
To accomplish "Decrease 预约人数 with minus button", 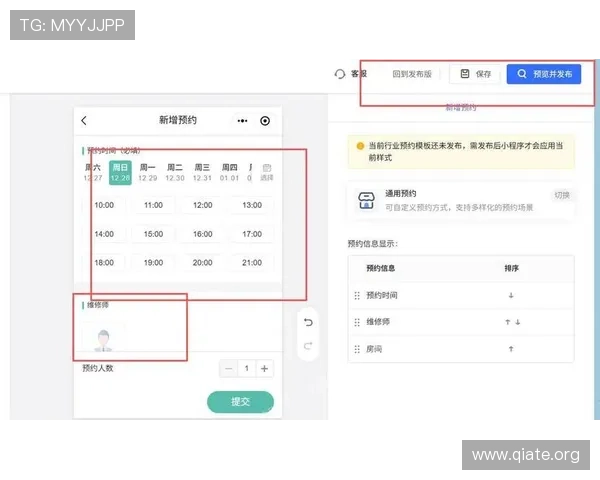I will click(x=228, y=369).
